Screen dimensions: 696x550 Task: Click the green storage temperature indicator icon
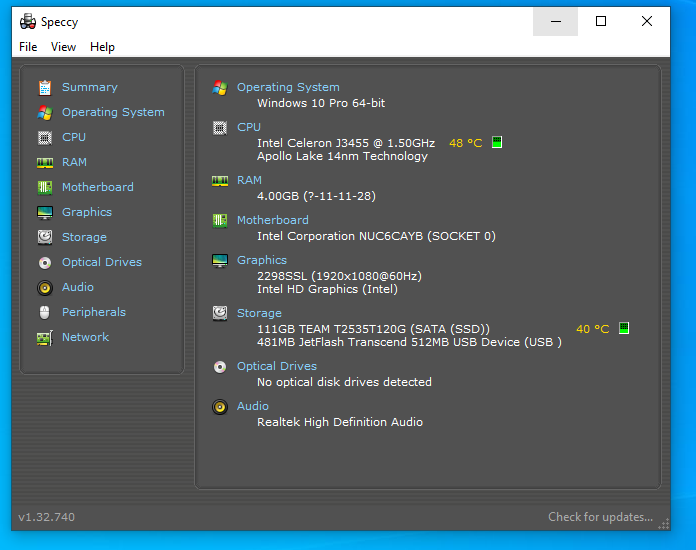pos(624,329)
